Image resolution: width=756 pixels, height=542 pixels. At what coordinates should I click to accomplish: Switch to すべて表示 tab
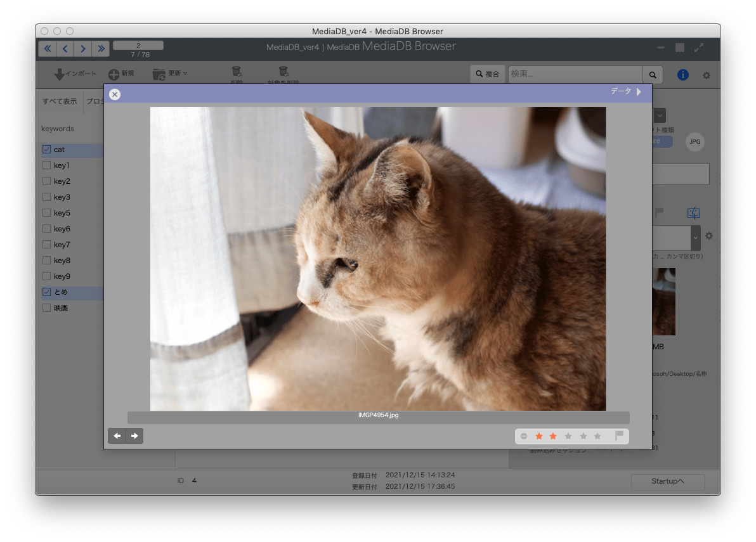[x=60, y=101]
